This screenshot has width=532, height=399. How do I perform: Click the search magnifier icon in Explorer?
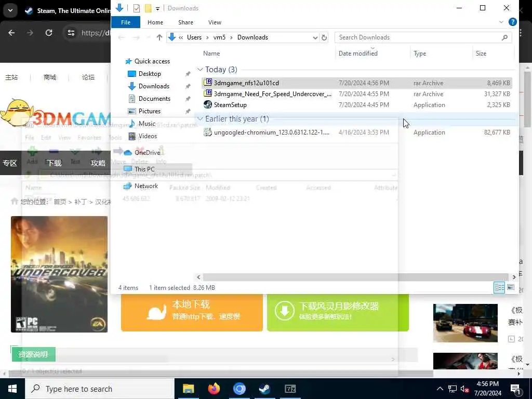(504, 37)
